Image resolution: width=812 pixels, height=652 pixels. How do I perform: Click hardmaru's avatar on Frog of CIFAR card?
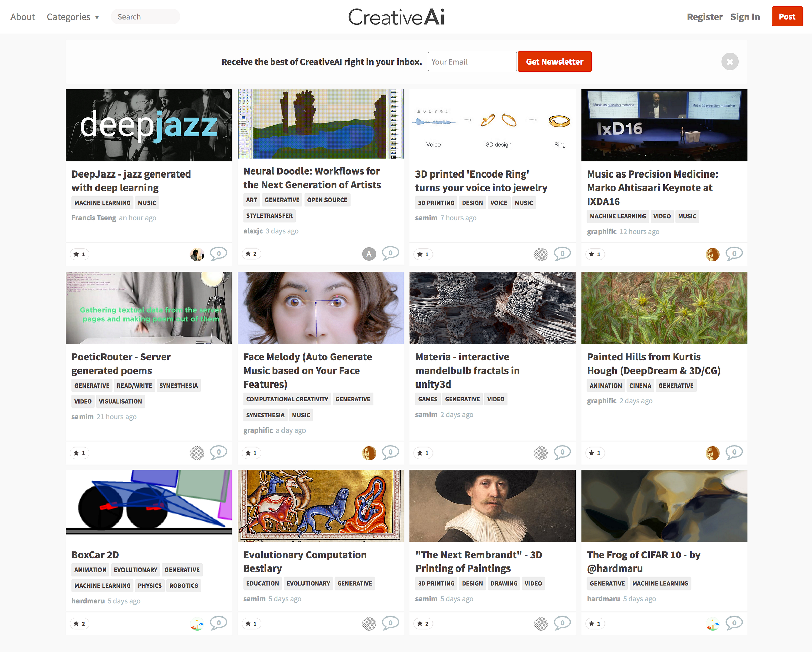pyautogui.click(x=712, y=624)
